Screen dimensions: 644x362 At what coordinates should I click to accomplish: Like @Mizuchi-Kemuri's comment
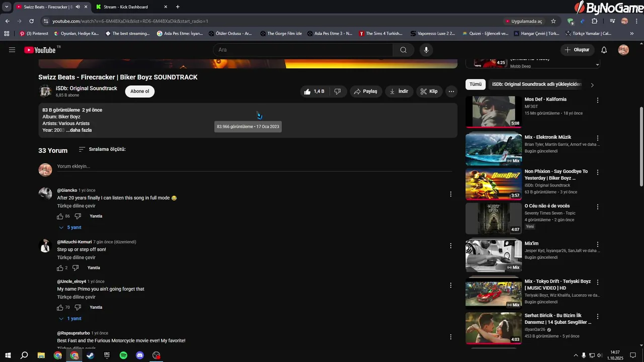[x=60, y=268]
